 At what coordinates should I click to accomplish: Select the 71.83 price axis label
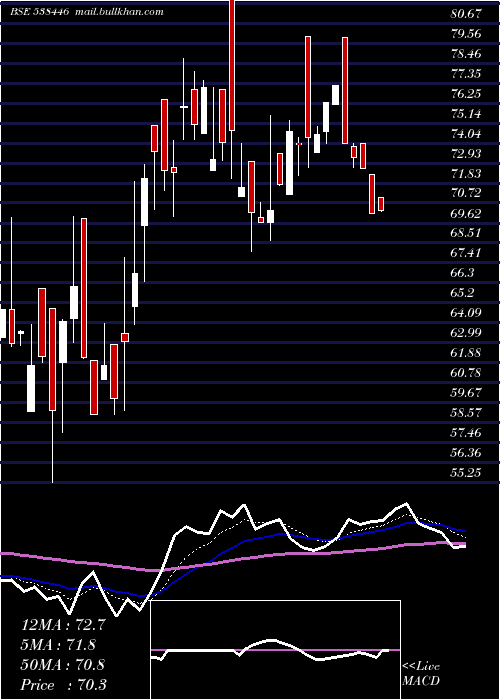click(466, 173)
